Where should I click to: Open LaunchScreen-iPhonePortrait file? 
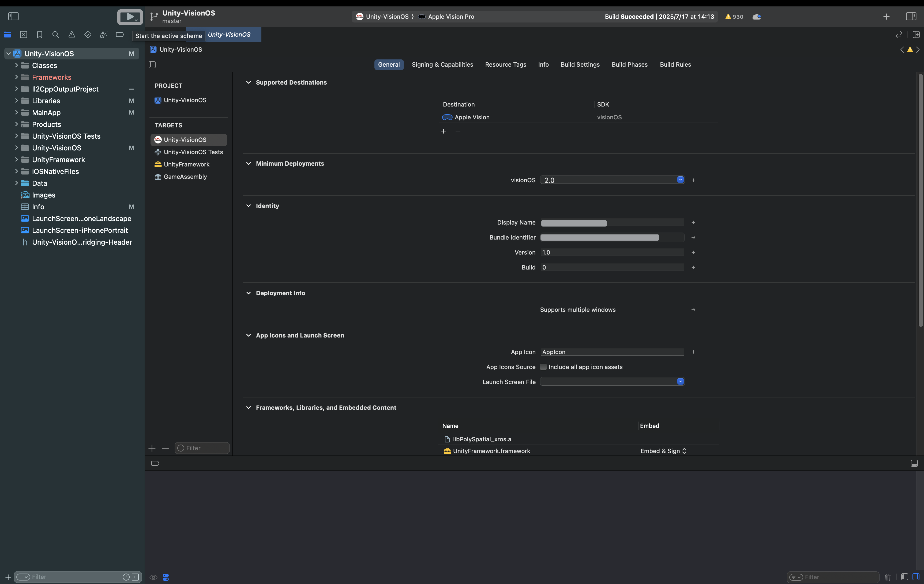(80, 230)
